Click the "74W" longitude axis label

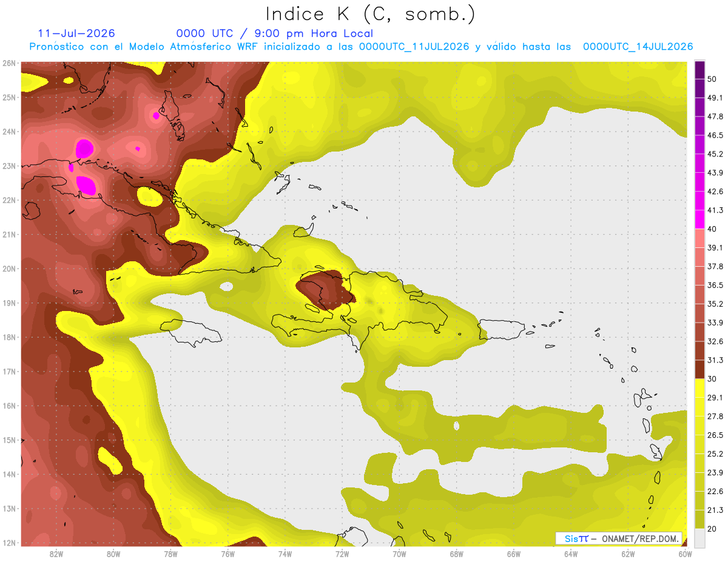pos(285,554)
